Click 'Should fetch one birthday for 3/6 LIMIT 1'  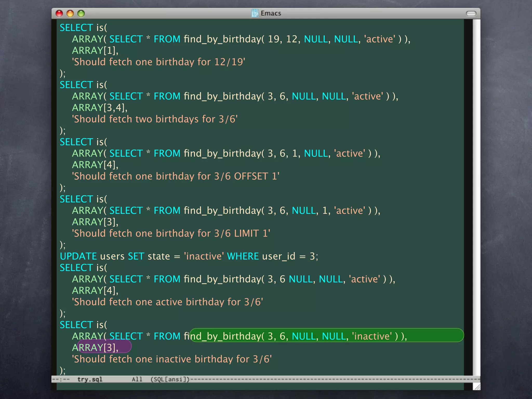pyautogui.click(x=171, y=233)
